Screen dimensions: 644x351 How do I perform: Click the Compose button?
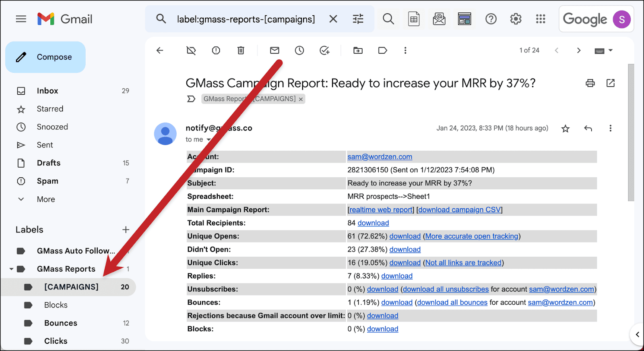point(45,57)
